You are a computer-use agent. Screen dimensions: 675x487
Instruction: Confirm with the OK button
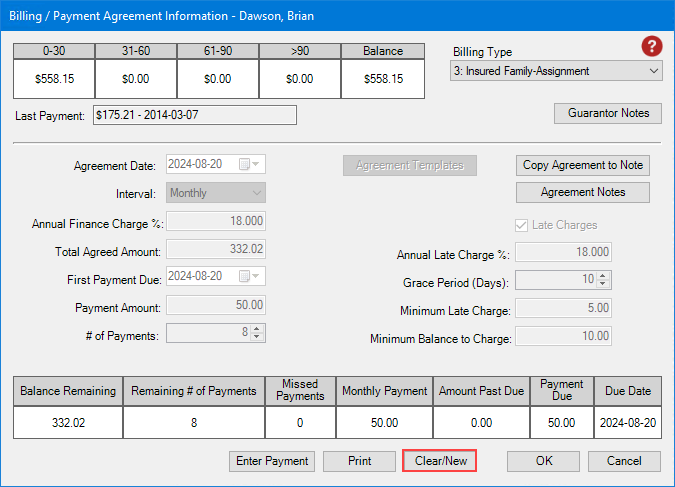543,461
